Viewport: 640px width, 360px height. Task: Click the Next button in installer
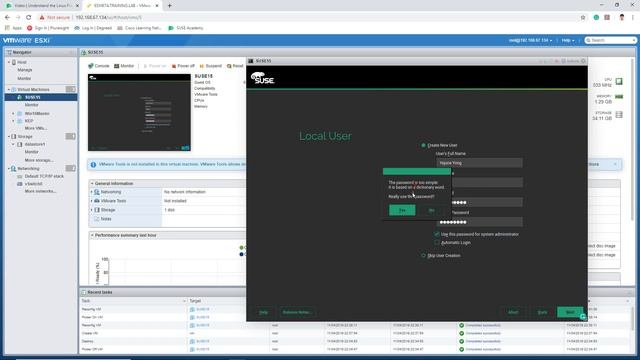pyautogui.click(x=570, y=312)
